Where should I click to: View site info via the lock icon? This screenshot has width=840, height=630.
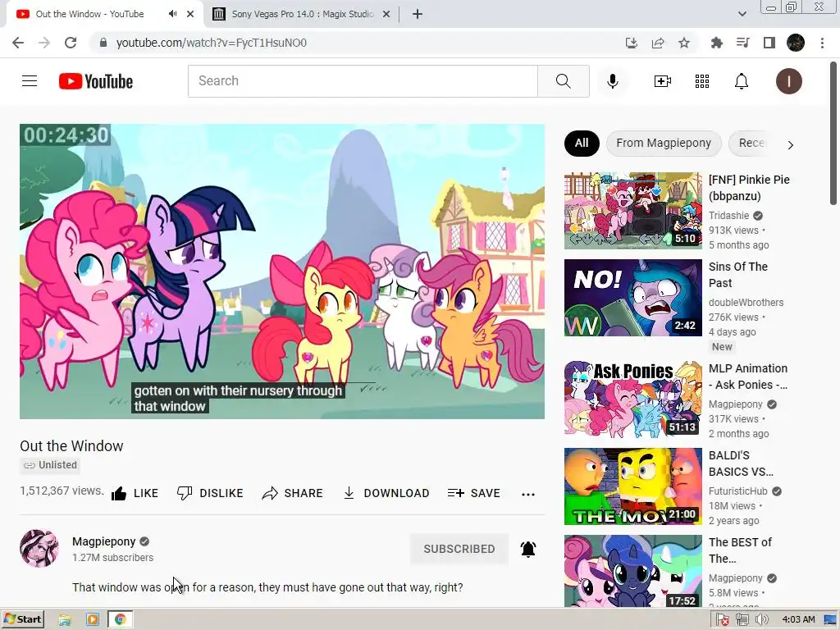pyautogui.click(x=103, y=43)
